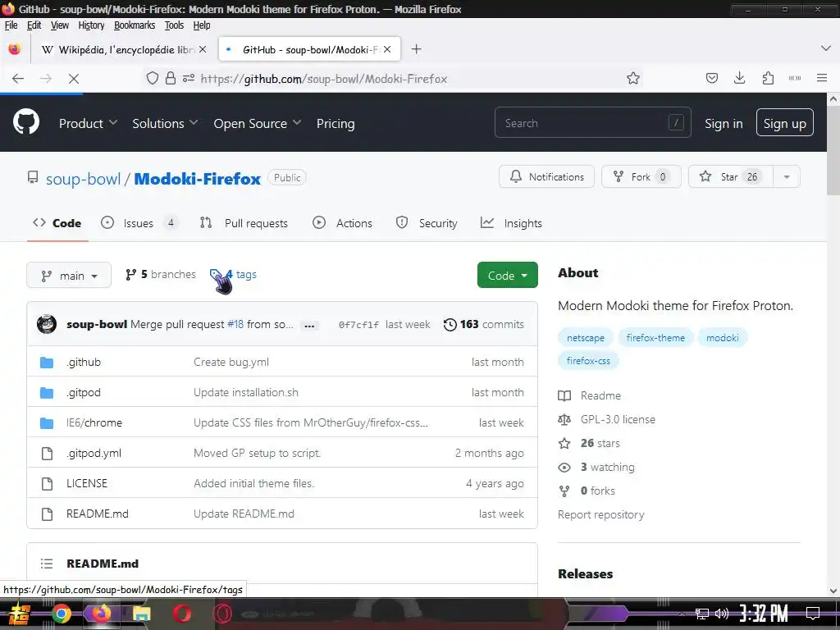Open the Pricing link
Viewport: 840px width, 630px height.
point(336,124)
